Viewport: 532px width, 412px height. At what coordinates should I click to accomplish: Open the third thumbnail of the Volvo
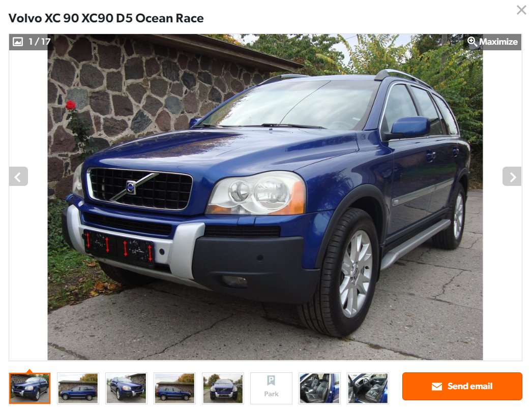pos(126,388)
